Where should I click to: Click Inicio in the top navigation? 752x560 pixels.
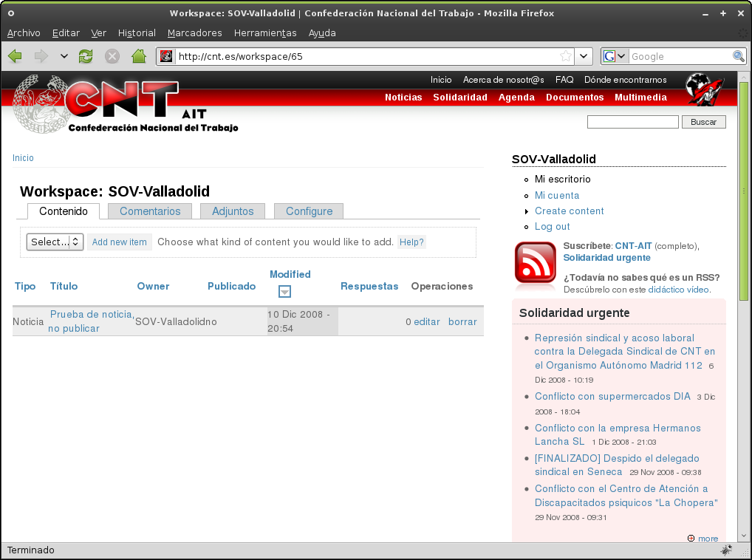pyautogui.click(x=441, y=80)
